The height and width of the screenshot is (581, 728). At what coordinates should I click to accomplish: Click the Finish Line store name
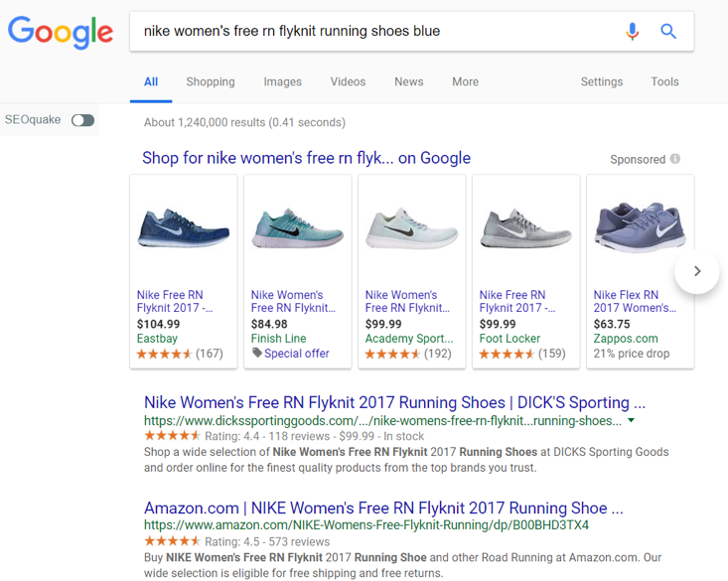point(278,339)
